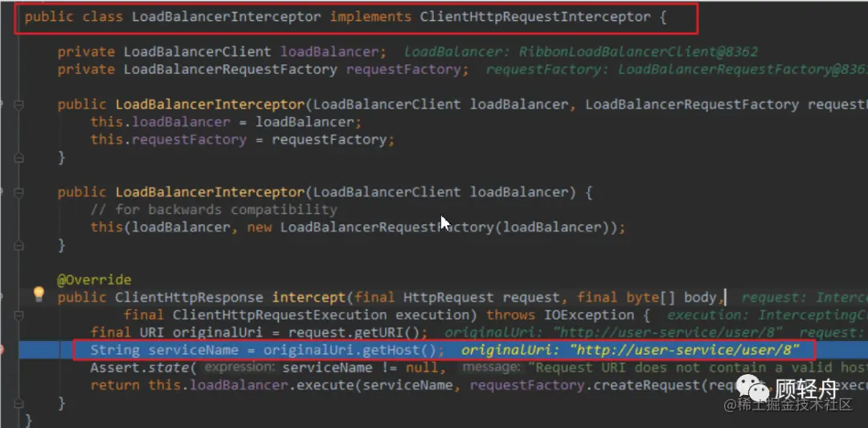868x428 pixels.
Task: Click the loadBalancer field declaration name
Action: 330,52
